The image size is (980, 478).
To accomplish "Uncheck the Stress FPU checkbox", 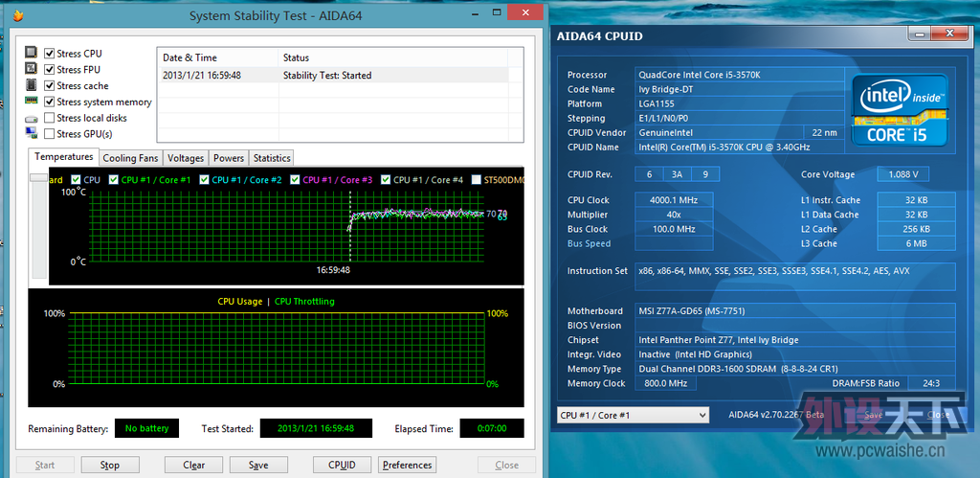I will [x=50, y=69].
